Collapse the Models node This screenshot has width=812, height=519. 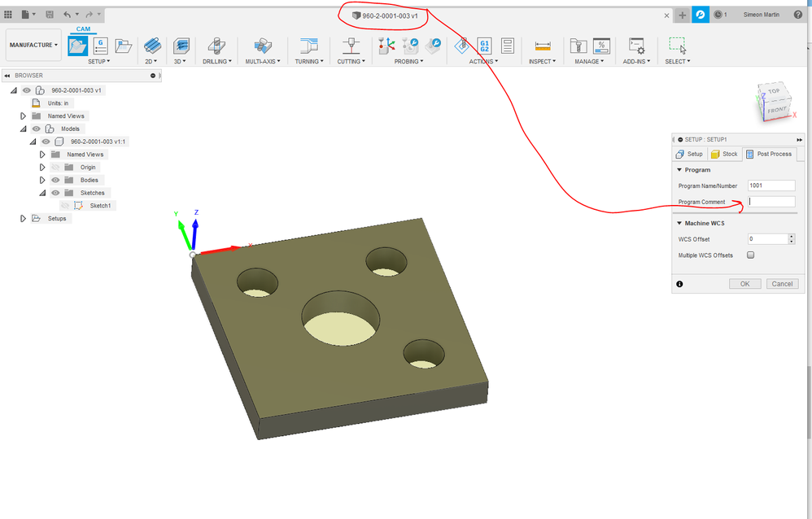point(24,129)
